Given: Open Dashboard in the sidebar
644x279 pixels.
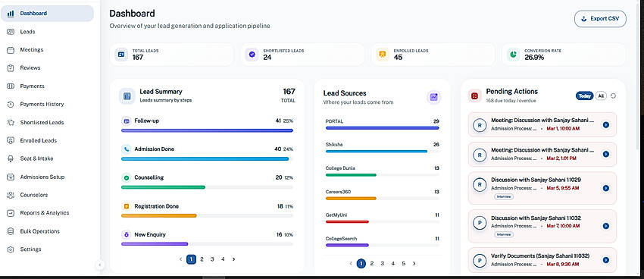Looking at the screenshot, I should point(47,13).
